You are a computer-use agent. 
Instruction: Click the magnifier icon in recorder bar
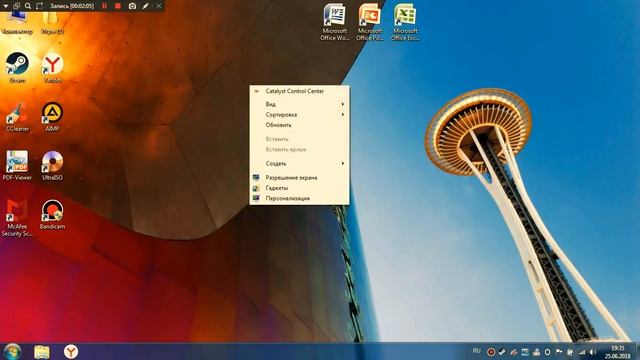[28, 6]
